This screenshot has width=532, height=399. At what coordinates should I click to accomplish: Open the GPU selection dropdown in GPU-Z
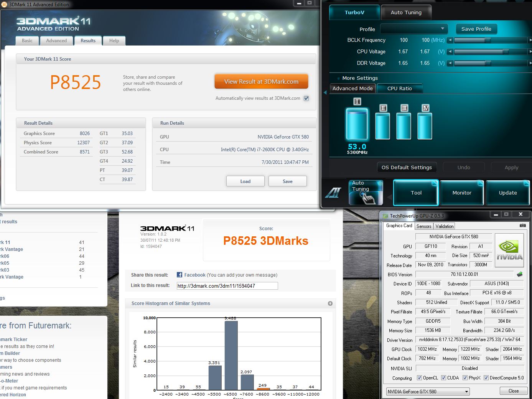(428, 392)
